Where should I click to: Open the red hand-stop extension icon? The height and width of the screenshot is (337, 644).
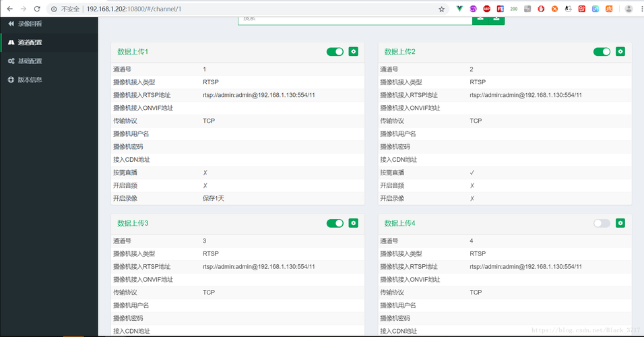pos(541,9)
